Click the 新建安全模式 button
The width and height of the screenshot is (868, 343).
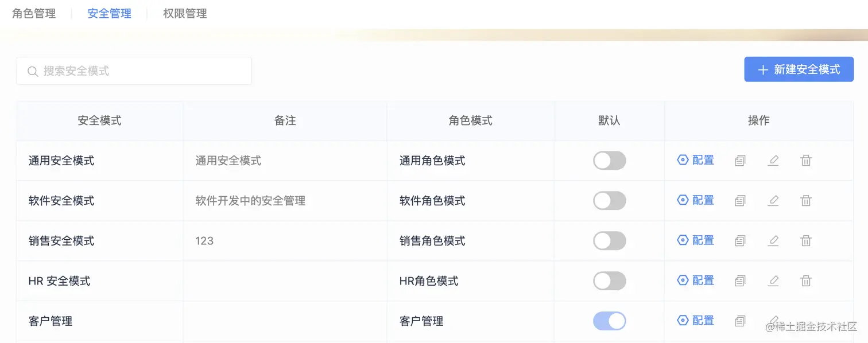(799, 69)
